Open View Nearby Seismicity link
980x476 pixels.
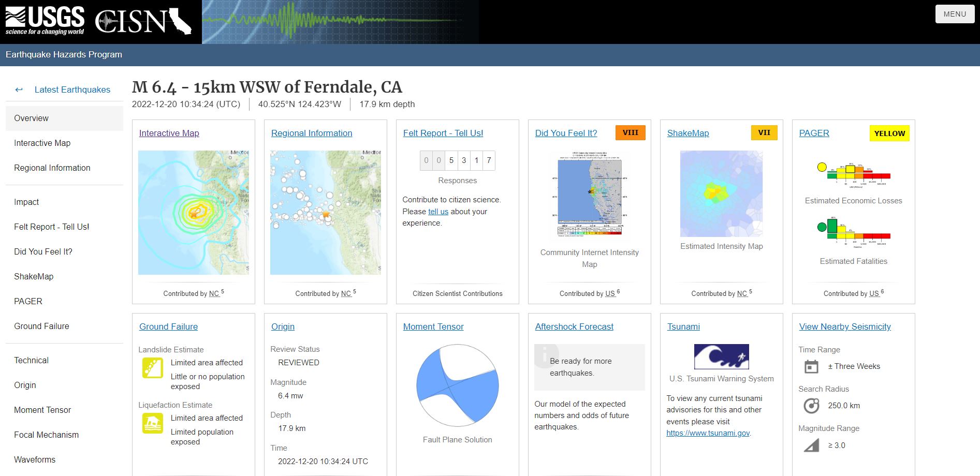(x=845, y=326)
